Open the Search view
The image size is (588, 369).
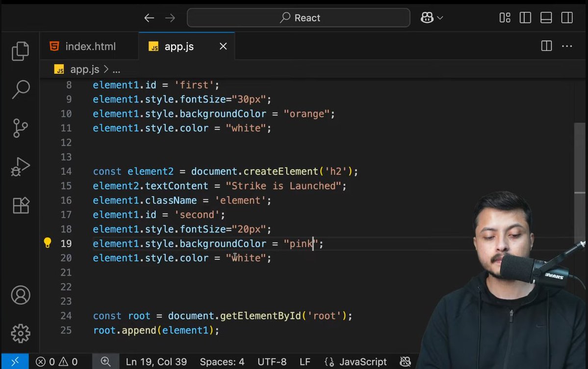[x=20, y=89]
